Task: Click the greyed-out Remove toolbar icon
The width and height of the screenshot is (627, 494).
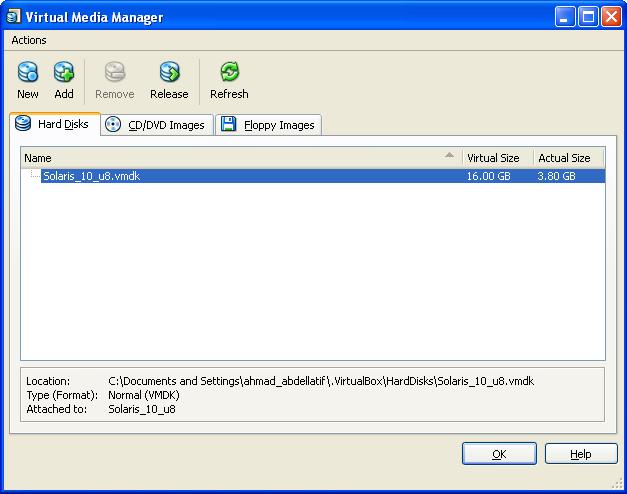Action: (115, 72)
